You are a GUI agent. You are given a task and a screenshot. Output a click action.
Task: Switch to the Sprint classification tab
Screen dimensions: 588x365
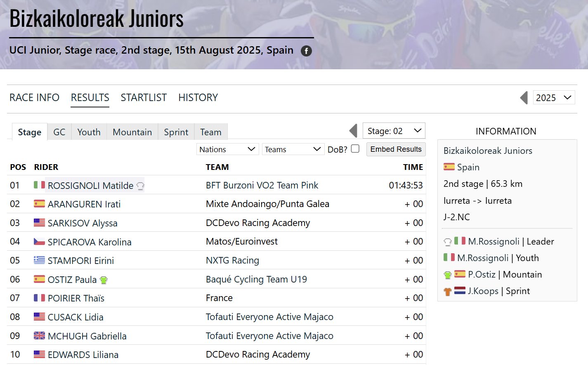pyautogui.click(x=176, y=132)
